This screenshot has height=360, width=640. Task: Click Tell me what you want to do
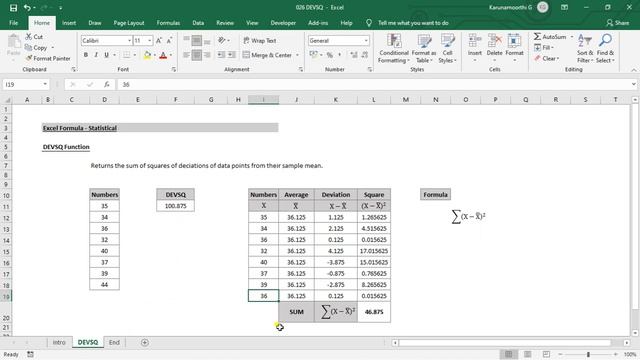coord(413,23)
